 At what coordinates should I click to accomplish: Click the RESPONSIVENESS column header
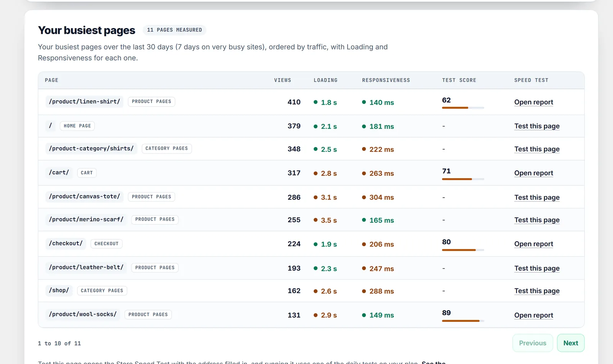[386, 80]
